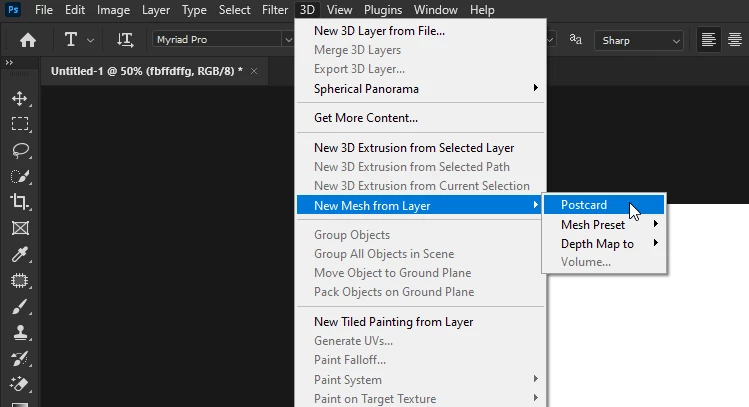Image resolution: width=749 pixels, height=407 pixels.
Task: Left align text button
Action: [708, 40]
